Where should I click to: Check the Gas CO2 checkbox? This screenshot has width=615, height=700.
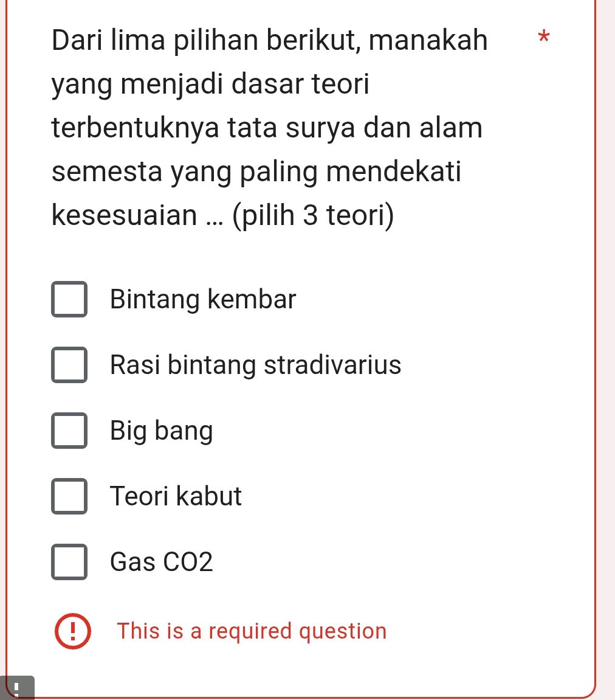[x=69, y=563]
